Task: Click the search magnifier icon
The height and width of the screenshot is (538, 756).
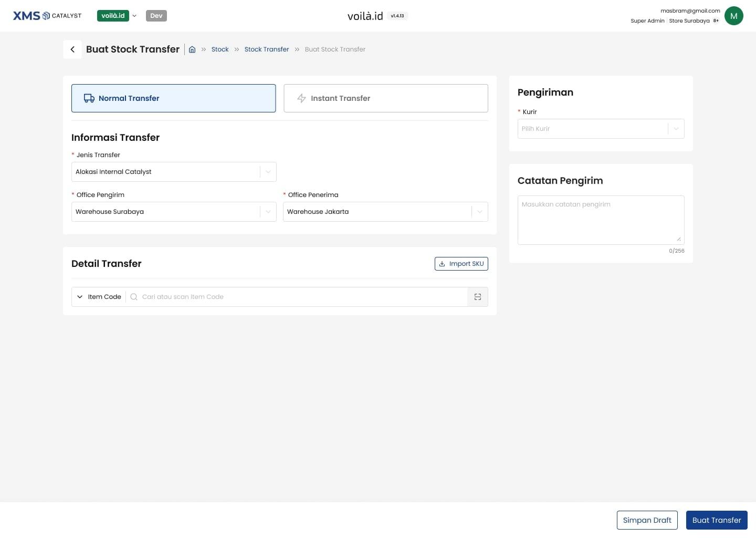Action: (x=134, y=297)
